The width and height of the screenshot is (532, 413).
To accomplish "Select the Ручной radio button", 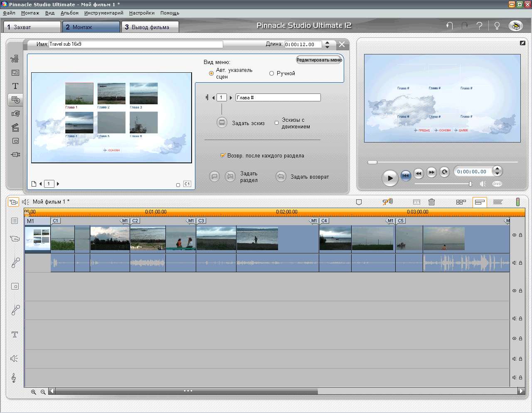I will pos(271,74).
